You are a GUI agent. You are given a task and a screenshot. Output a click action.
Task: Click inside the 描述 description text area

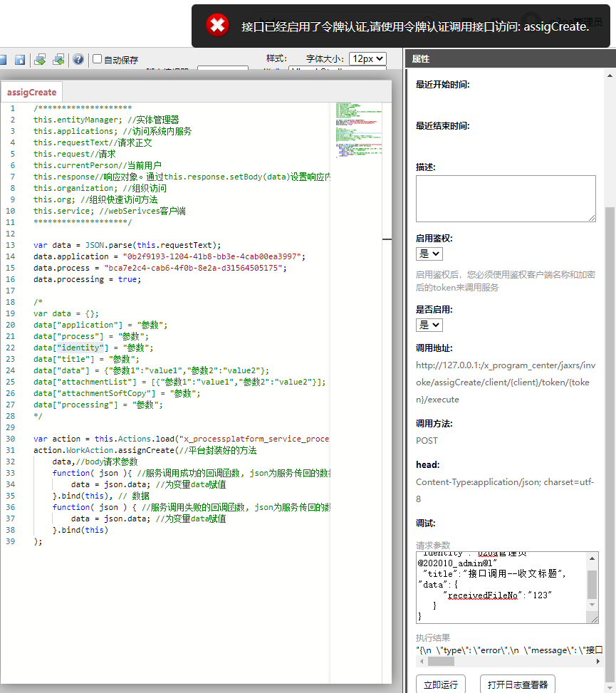pyautogui.click(x=505, y=199)
